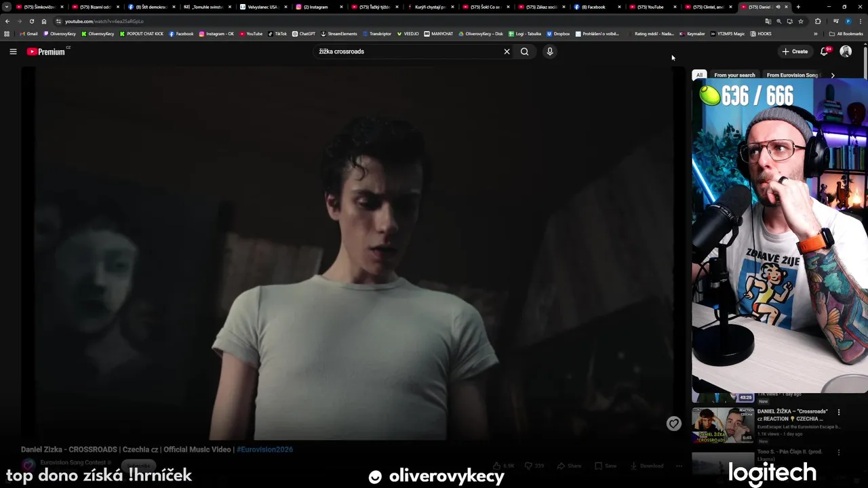Go to YouTube Premium home logo
The image size is (868, 488).
(47, 52)
